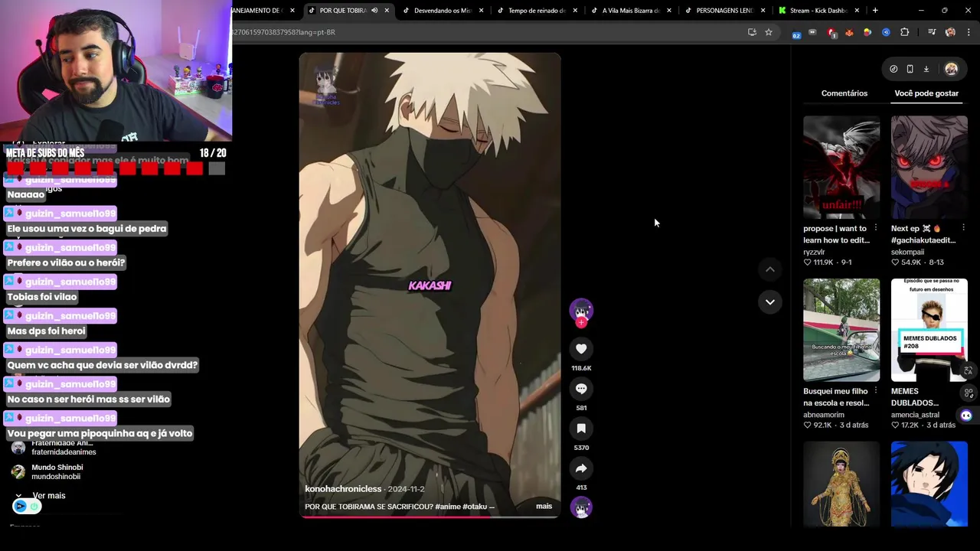Image resolution: width=980 pixels, height=551 pixels.
Task: Open Chrome profile avatar
Action: coord(950,32)
